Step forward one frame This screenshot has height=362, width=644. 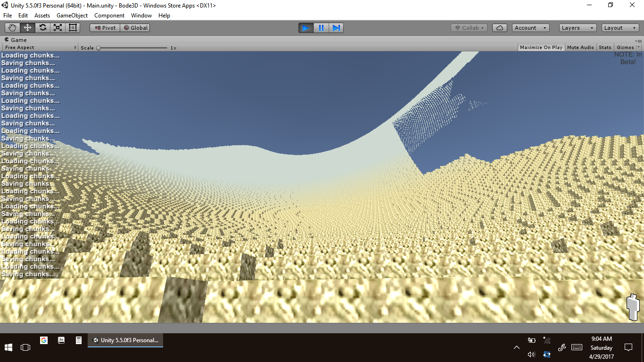(x=336, y=28)
